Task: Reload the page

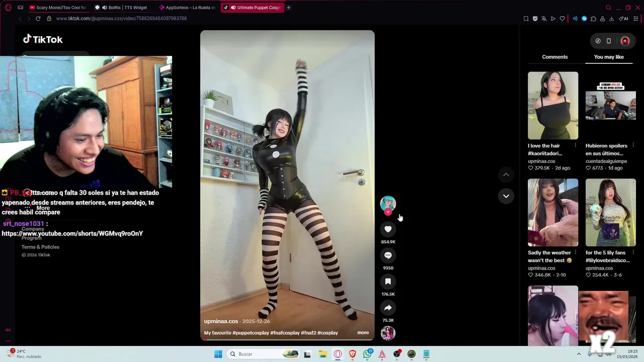Action: click(38, 19)
